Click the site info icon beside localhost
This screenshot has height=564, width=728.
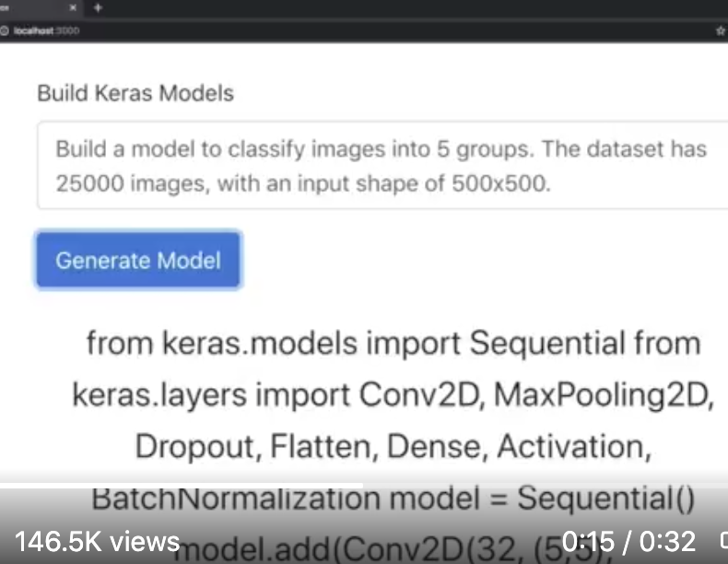pyautogui.click(x=5, y=30)
